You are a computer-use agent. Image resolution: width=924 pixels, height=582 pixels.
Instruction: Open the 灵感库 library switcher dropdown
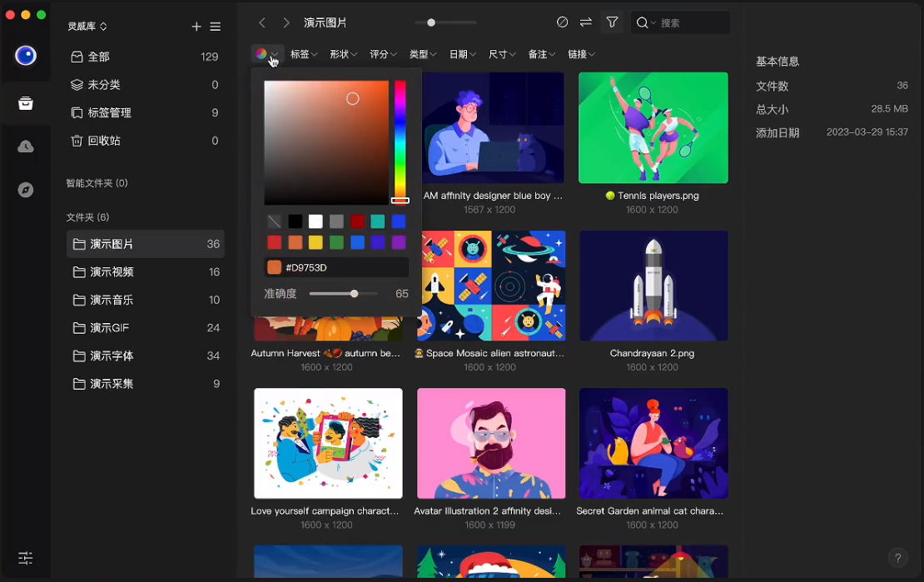(87, 27)
